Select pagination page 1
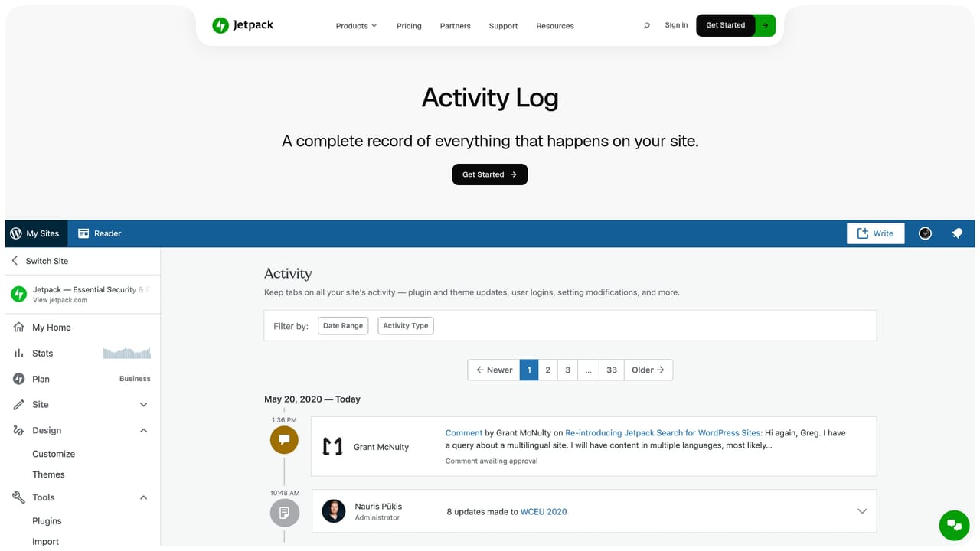This screenshot has width=980, height=551. (529, 370)
